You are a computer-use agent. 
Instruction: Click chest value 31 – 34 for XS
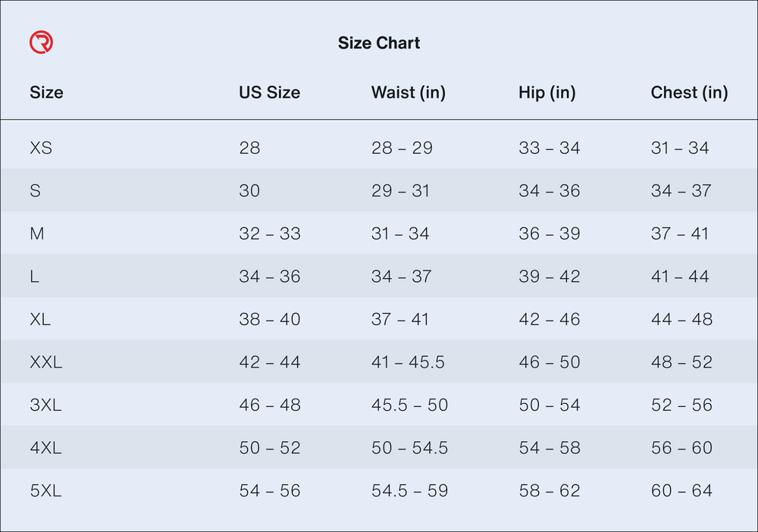tap(680, 148)
